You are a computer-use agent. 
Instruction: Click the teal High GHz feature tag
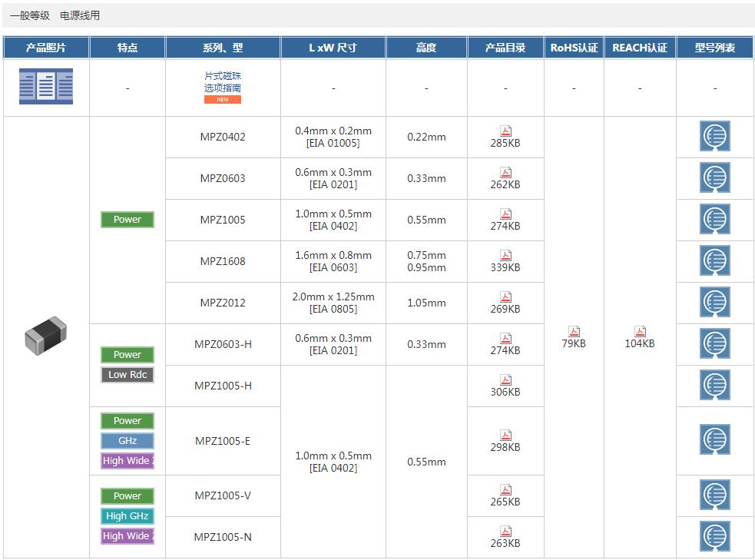pos(127,516)
